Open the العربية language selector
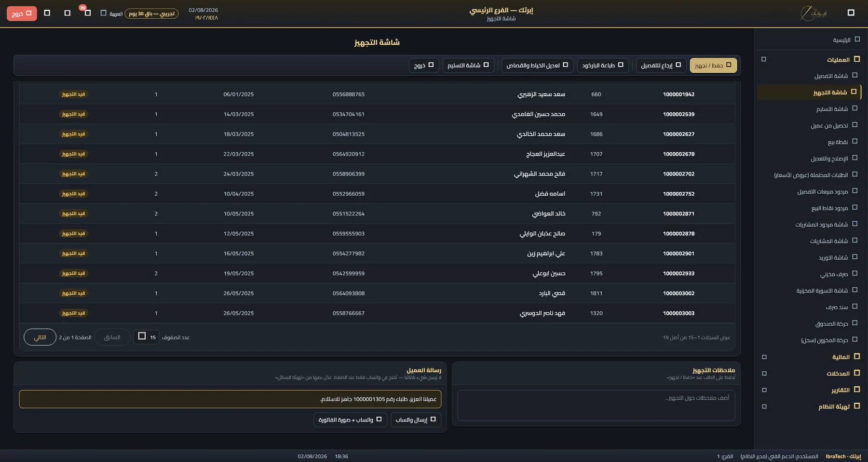868x462 pixels. click(111, 13)
